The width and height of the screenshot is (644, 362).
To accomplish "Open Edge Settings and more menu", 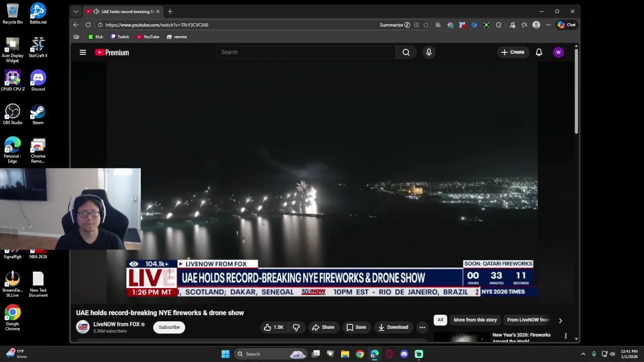I will pyautogui.click(x=548, y=25).
